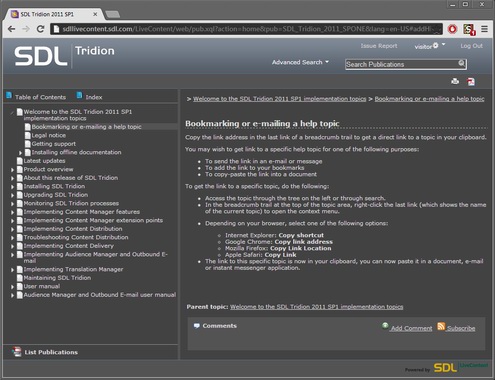Expand About this release of SDL Tridion
495x380 pixels.
(12, 178)
